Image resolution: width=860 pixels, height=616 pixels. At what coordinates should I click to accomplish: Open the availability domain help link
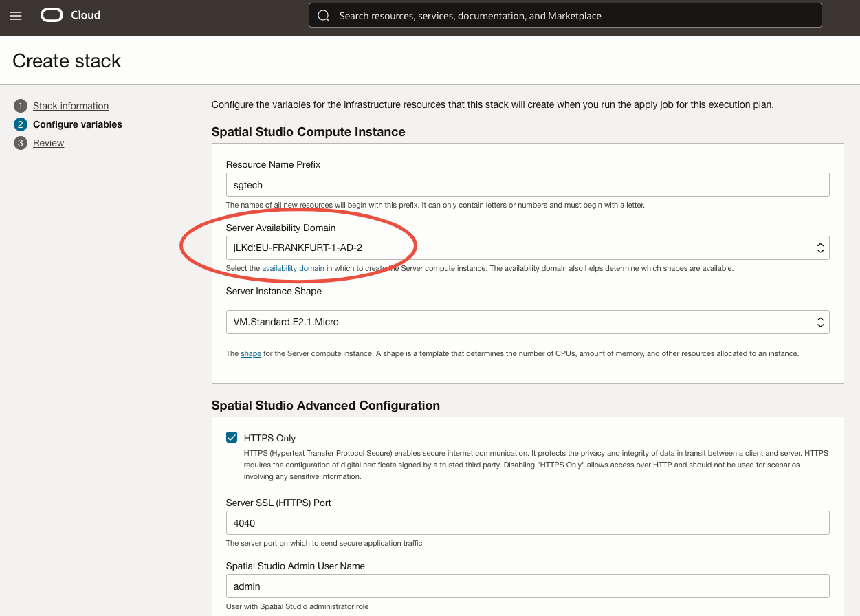pos(293,268)
